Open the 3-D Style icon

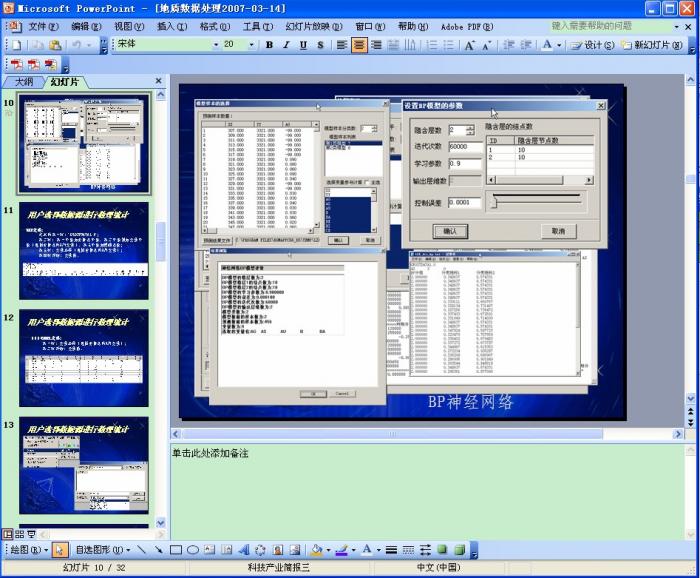(459, 550)
